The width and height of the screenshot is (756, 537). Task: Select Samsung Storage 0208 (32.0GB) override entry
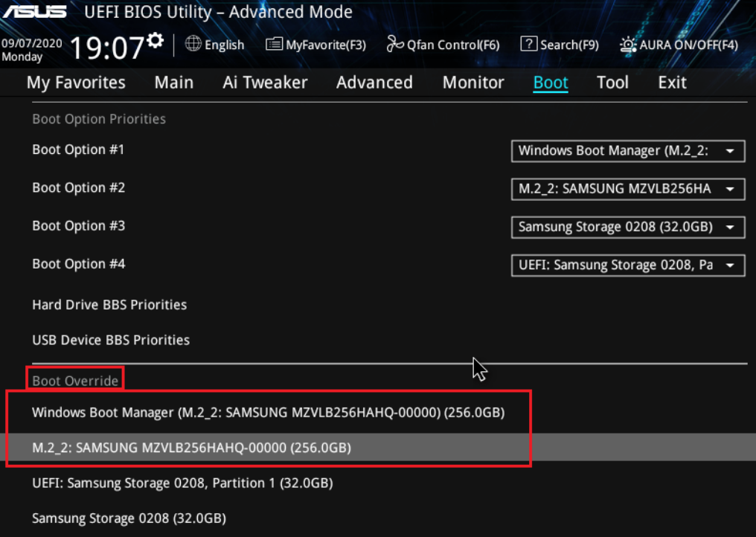pyautogui.click(x=129, y=518)
